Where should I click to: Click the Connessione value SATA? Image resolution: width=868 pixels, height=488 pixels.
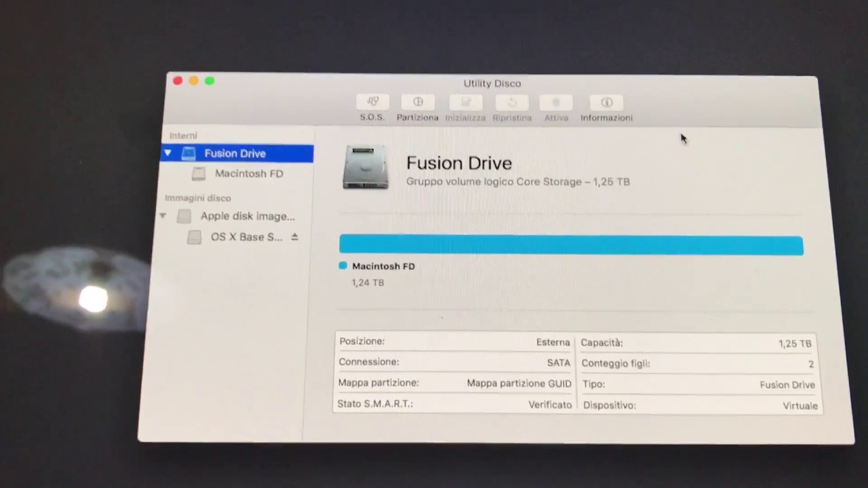[x=559, y=363]
